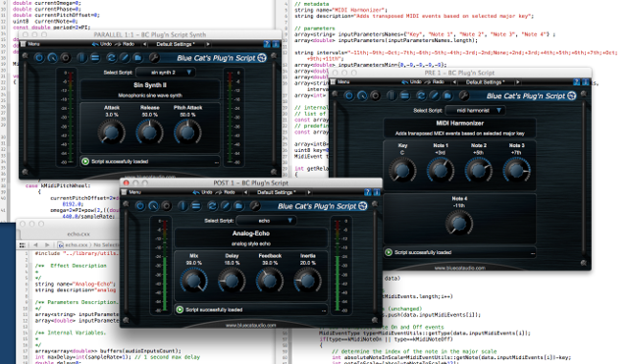The height and width of the screenshot is (364, 628).
Task: Click www.bluecataudio.com link in PRE 1 window
Action: coord(460,268)
